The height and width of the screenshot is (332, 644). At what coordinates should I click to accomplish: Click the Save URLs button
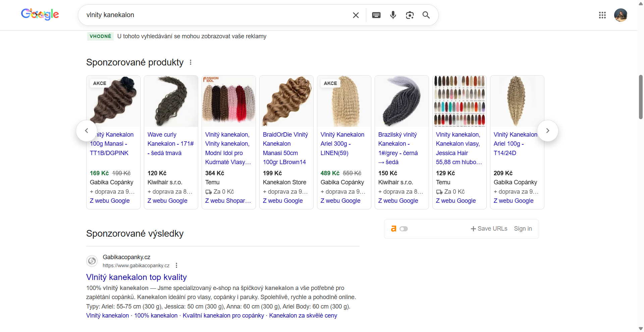tap(489, 229)
